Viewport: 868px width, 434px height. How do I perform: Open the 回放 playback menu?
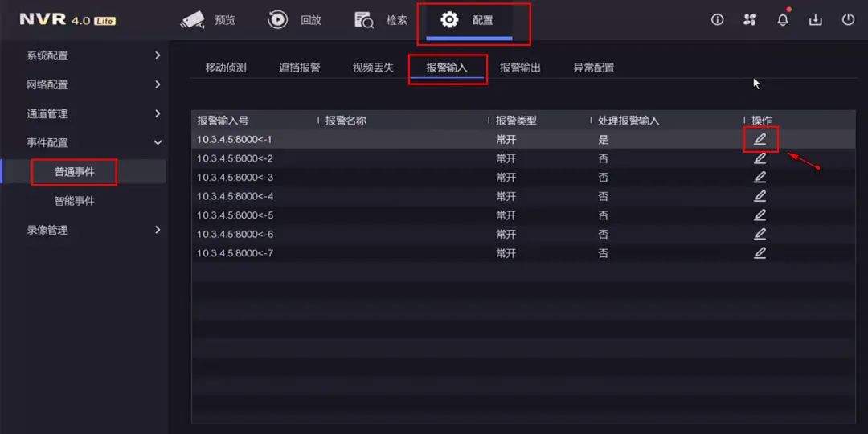coord(294,20)
